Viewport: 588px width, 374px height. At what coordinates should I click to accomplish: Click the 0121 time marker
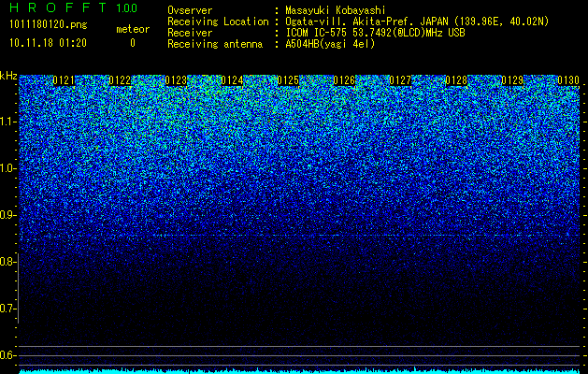tap(64, 80)
